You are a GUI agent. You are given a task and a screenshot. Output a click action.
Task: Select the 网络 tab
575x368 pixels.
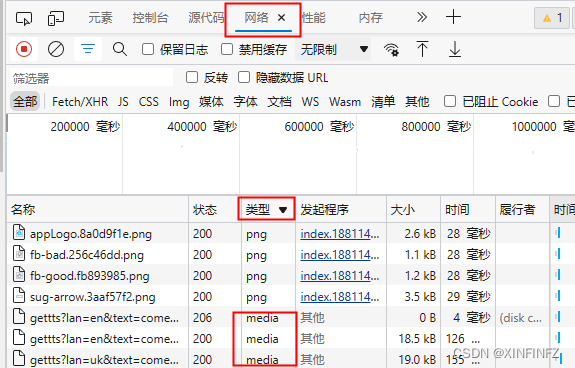256,18
